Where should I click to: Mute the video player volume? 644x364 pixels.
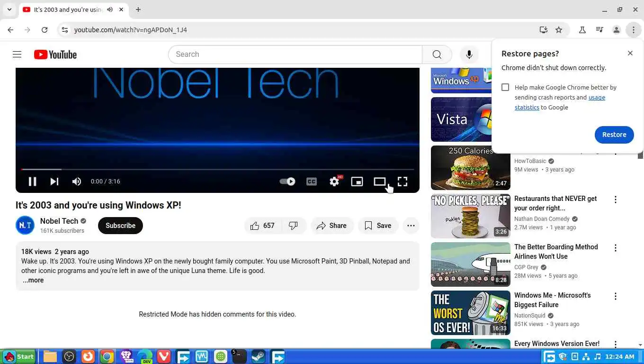[x=77, y=182]
